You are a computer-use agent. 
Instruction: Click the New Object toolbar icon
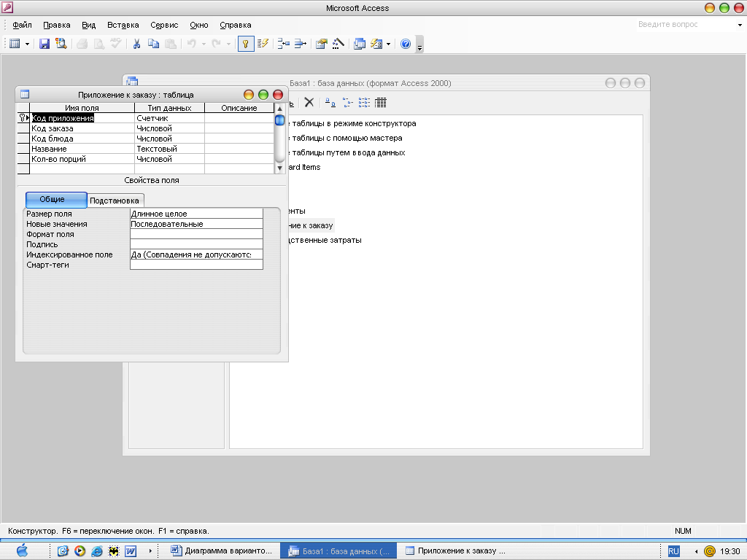click(x=377, y=44)
